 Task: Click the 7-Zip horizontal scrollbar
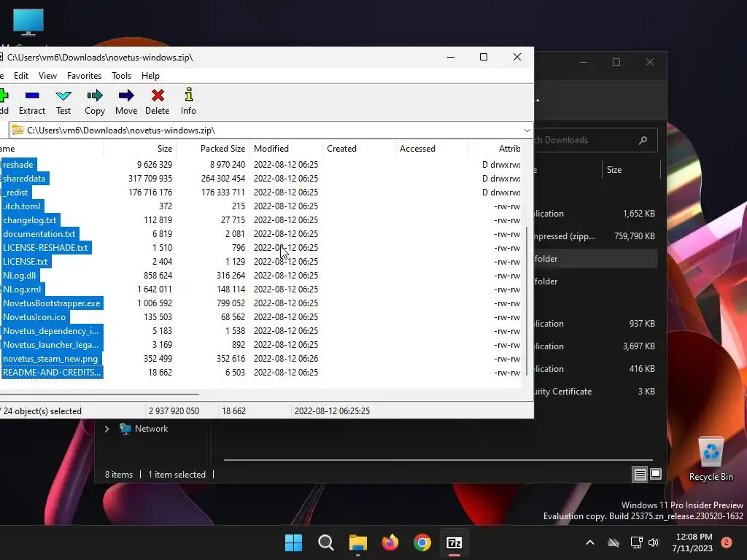pos(99,394)
